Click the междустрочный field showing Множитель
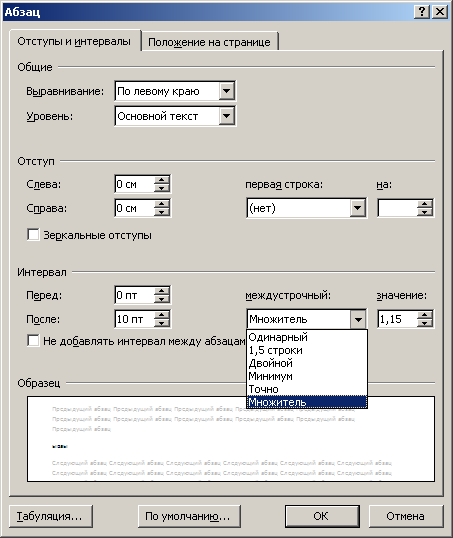Screen dimensions: 453x538 (x=299, y=319)
